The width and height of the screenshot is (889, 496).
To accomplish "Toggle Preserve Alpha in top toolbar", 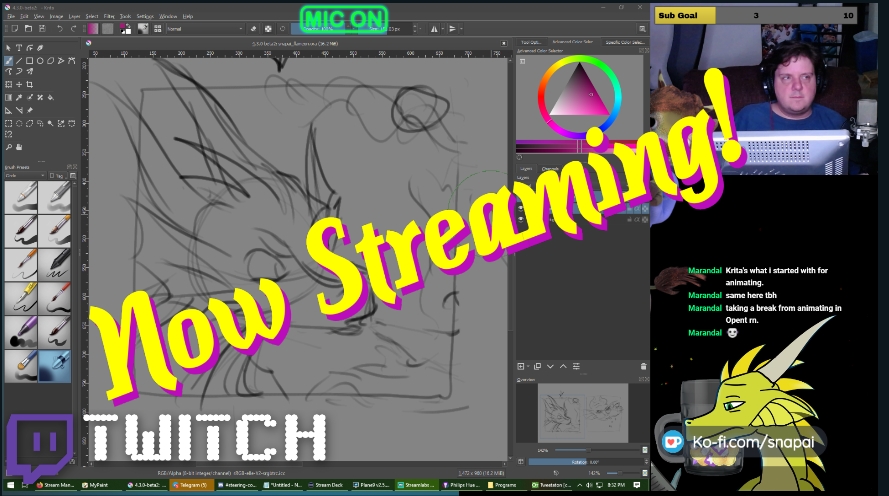I will tap(268, 29).
